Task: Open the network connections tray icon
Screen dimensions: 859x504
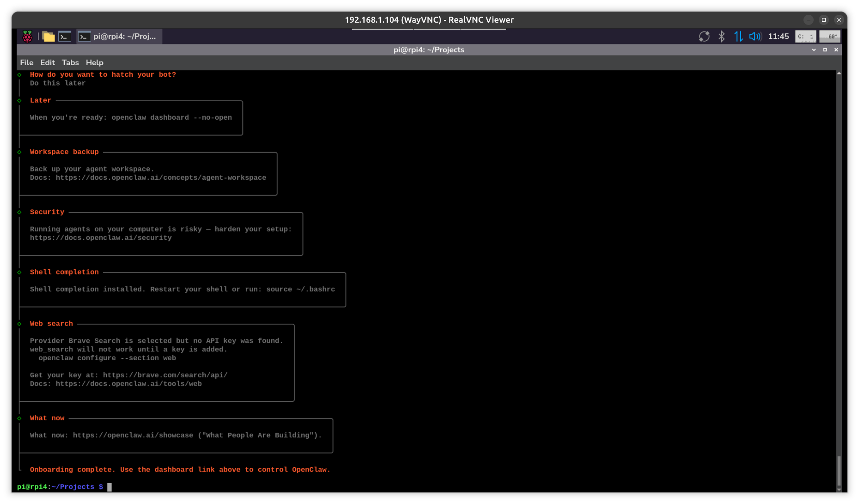Action: pos(738,37)
